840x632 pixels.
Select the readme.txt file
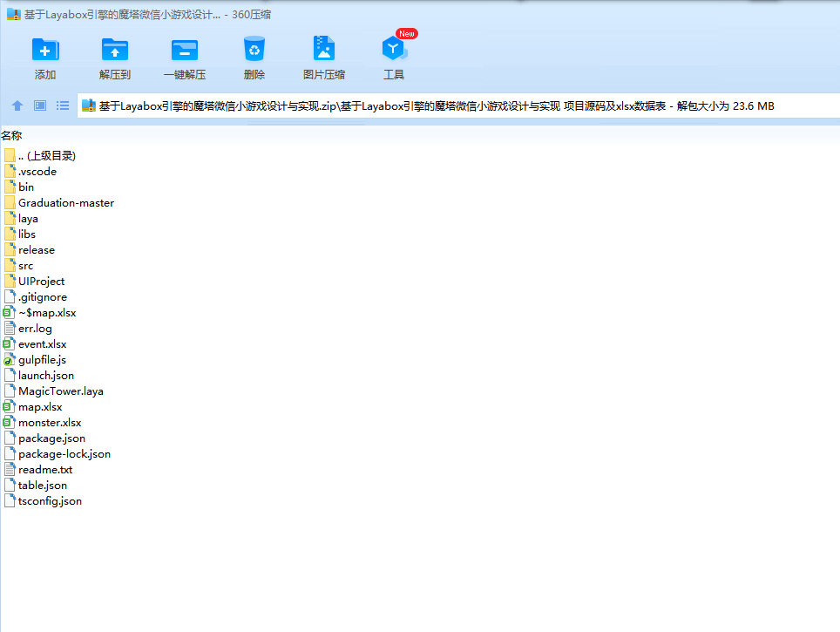tap(38, 470)
